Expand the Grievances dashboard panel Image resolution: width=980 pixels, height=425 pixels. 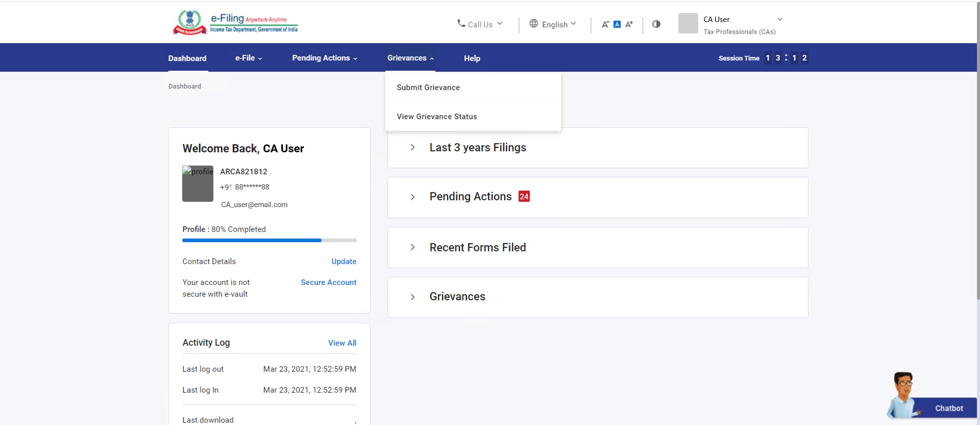[x=413, y=297]
